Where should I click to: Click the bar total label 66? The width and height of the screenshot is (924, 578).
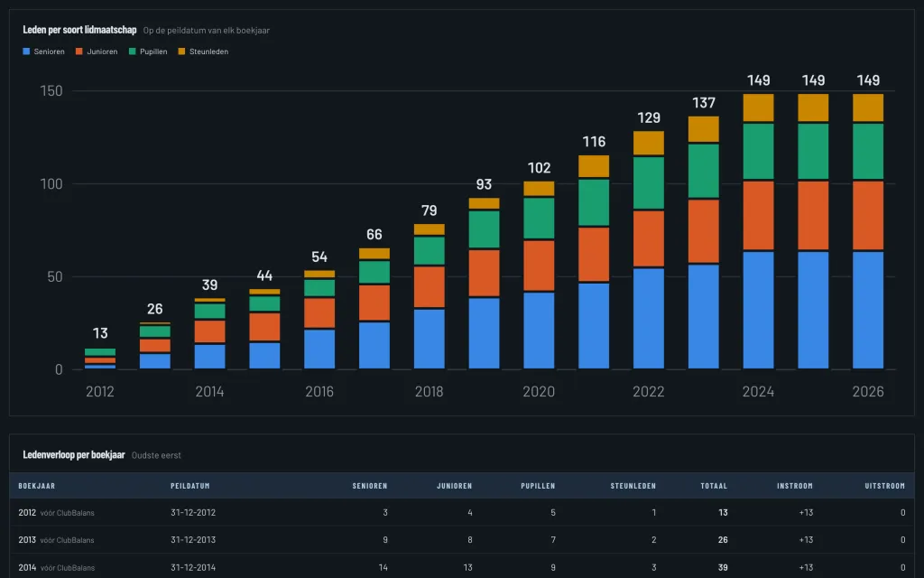[x=374, y=234]
